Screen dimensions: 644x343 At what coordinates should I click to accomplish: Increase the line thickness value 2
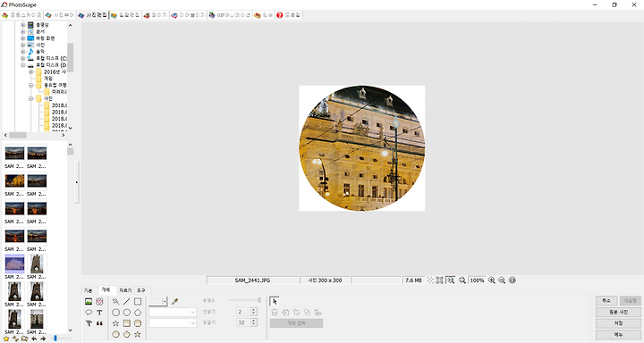coord(253,310)
